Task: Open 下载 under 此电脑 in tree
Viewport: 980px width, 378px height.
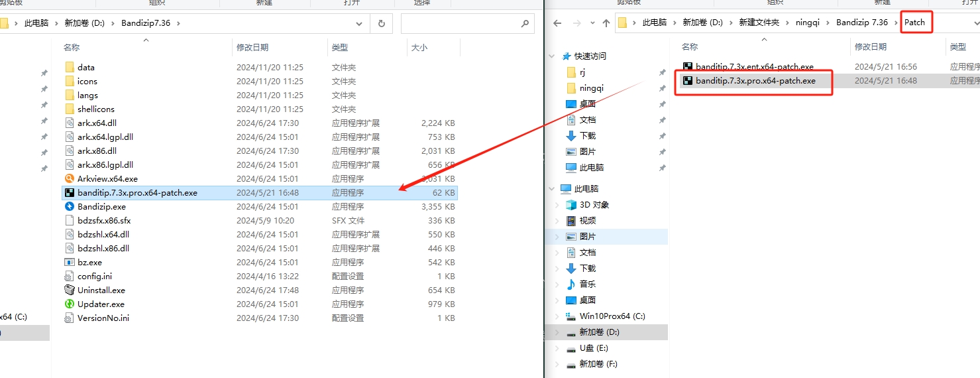Action: coord(588,269)
